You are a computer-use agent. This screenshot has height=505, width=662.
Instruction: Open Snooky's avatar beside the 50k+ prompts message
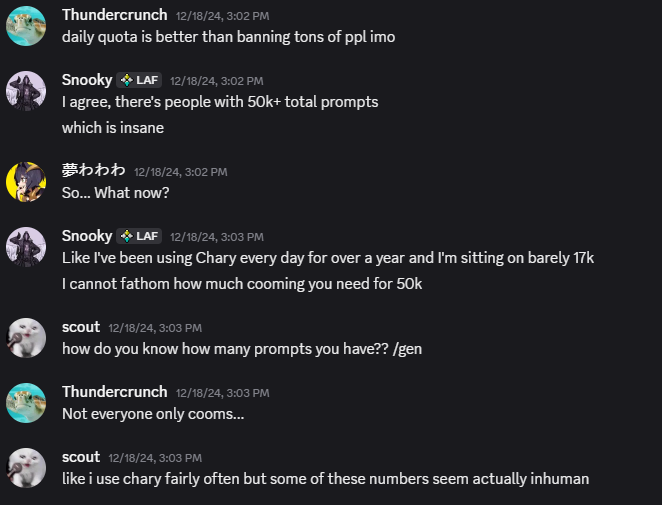[x=26, y=91]
